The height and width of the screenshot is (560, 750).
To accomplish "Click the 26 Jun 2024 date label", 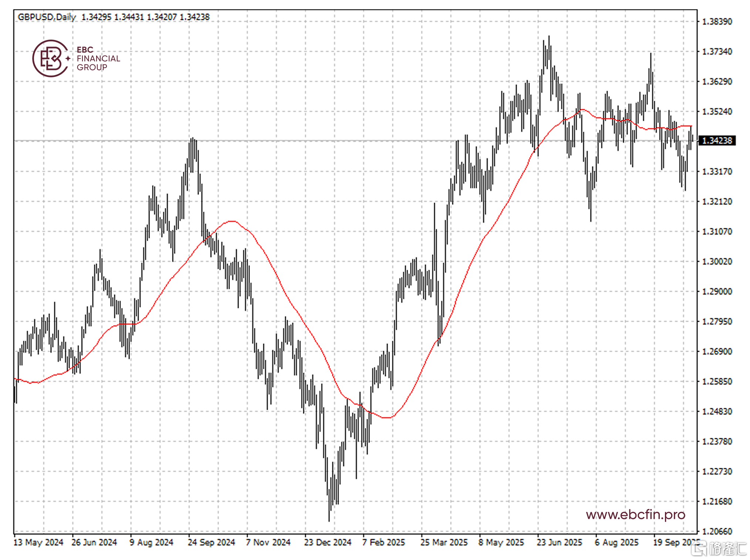I will 94,542.
